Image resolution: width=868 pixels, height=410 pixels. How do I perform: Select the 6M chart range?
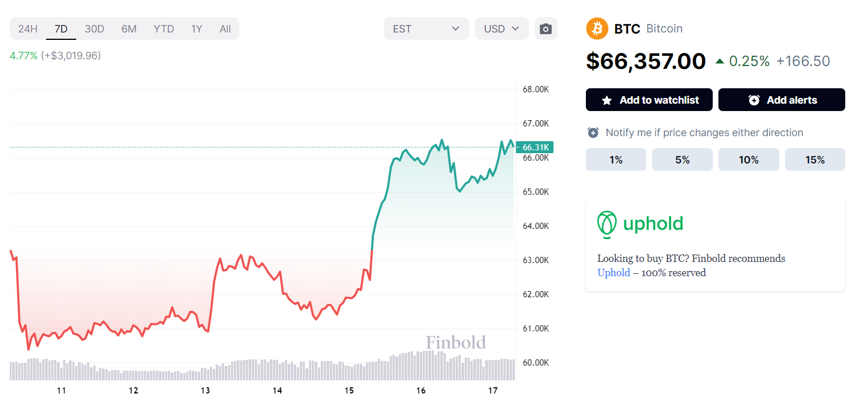pos(129,28)
